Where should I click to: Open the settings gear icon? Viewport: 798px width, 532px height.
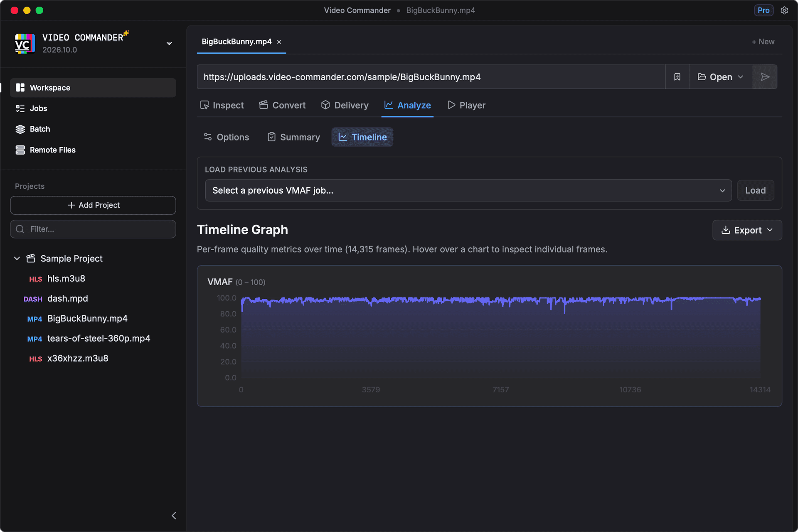point(784,10)
